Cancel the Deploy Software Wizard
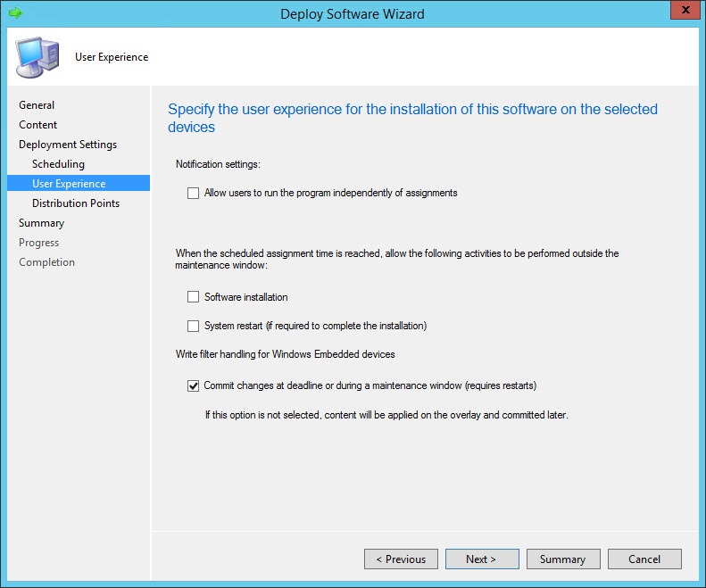This screenshot has width=706, height=588. 644,559
